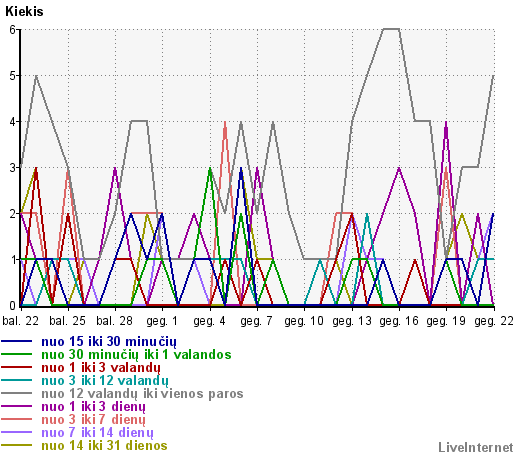
Task: Click the purple legend line swatch
Action: tap(17, 406)
